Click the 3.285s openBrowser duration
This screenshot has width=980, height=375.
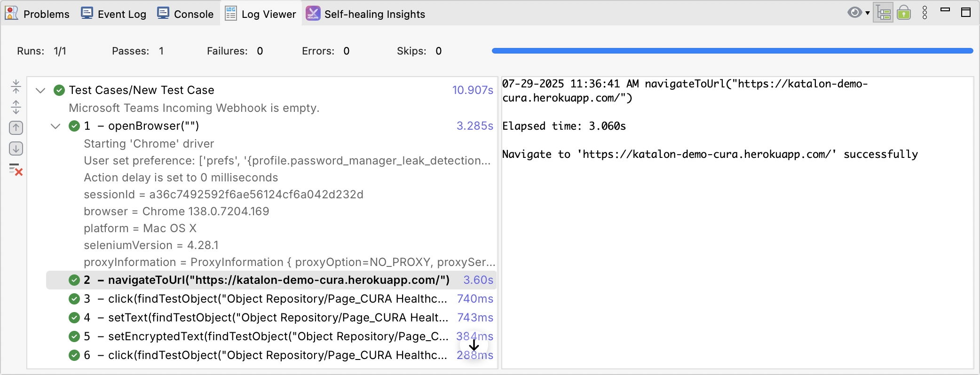(x=474, y=125)
